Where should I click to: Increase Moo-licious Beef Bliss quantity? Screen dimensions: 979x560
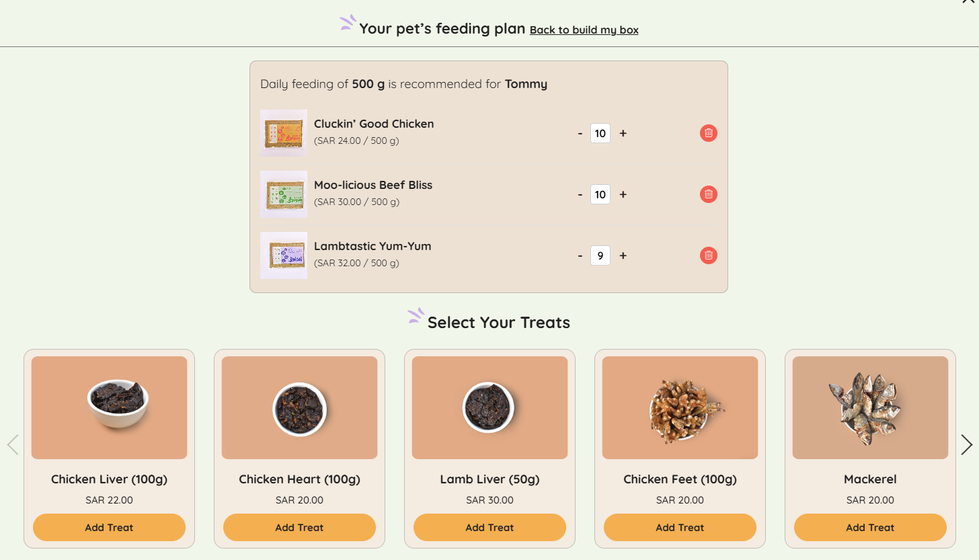coord(623,194)
